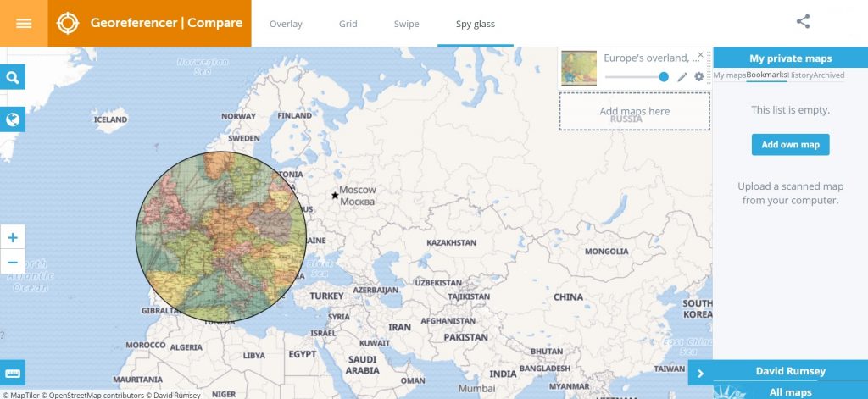Zoom in with the plus button

(12, 237)
